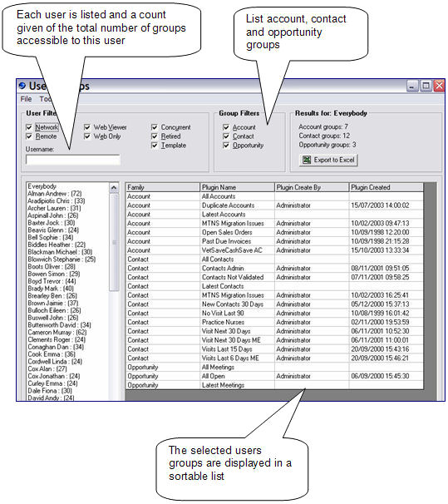The height and width of the screenshot is (504, 448).
Task: Click into the Username input field
Action: [73, 160]
